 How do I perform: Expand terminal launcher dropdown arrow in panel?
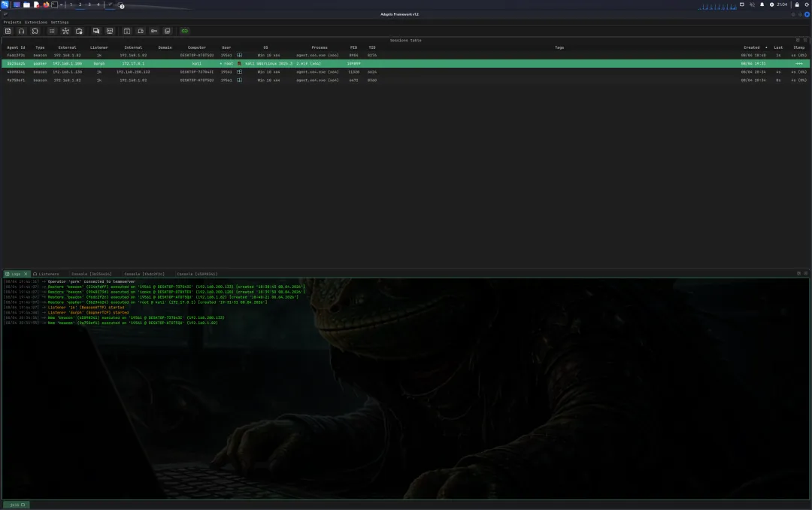pos(61,5)
